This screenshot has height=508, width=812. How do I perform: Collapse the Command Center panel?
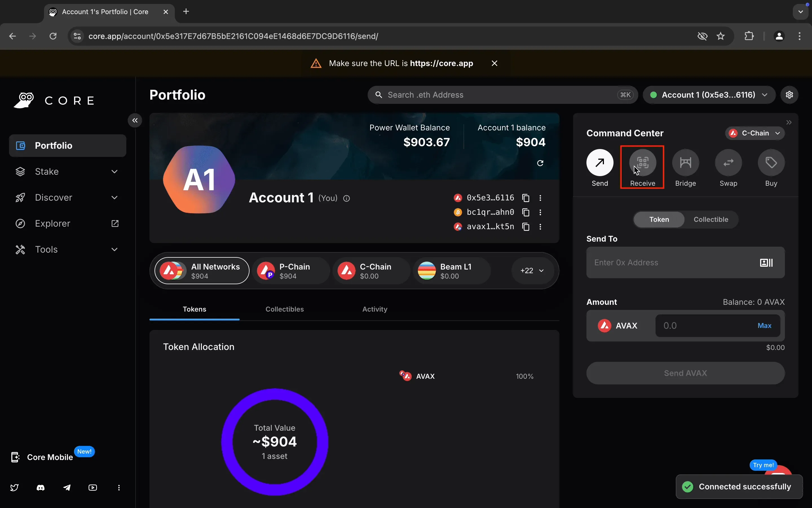pyautogui.click(x=789, y=122)
